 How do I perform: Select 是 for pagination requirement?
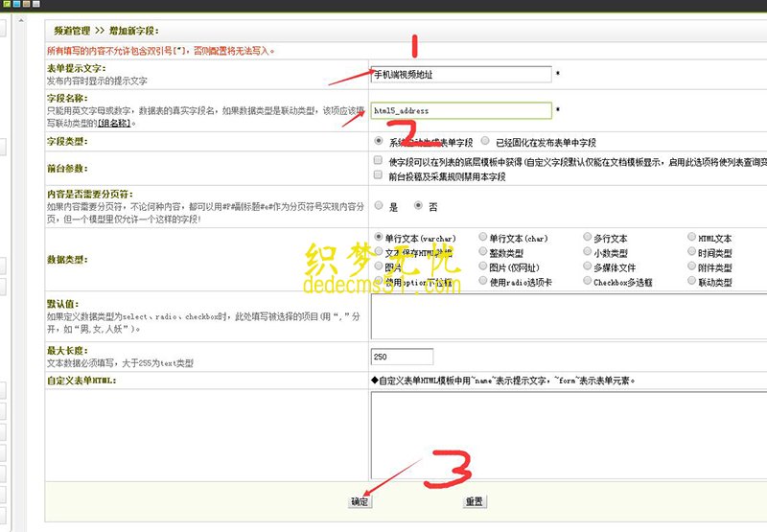(x=379, y=205)
